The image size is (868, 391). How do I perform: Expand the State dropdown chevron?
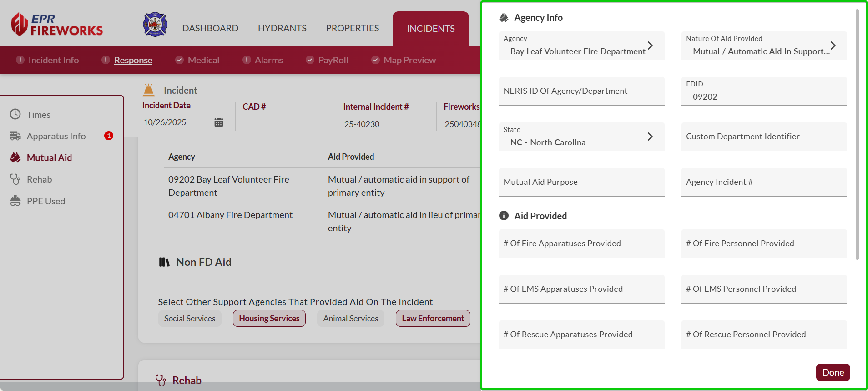click(x=650, y=137)
